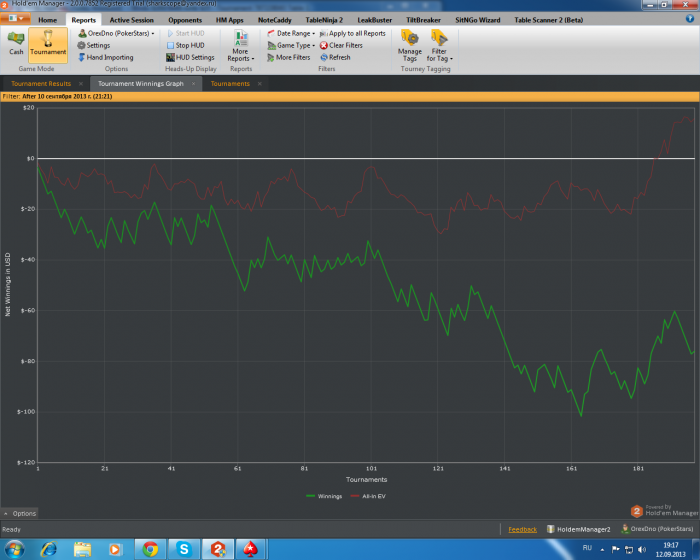Open the Game Type filter dropdown
Screen dimensions: 700x560
pos(291,45)
